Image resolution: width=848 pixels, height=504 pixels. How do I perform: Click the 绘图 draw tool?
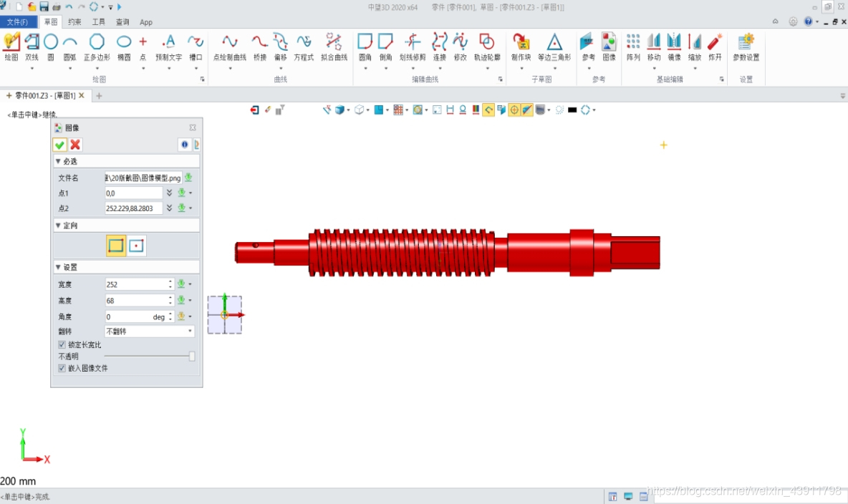pyautogui.click(x=11, y=47)
